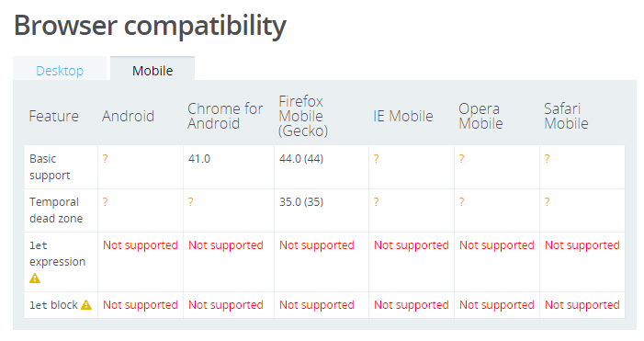Click the Firefox Mobile 35.0 (35) value
Image resolution: width=644 pixels, height=341 pixels.
(301, 202)
